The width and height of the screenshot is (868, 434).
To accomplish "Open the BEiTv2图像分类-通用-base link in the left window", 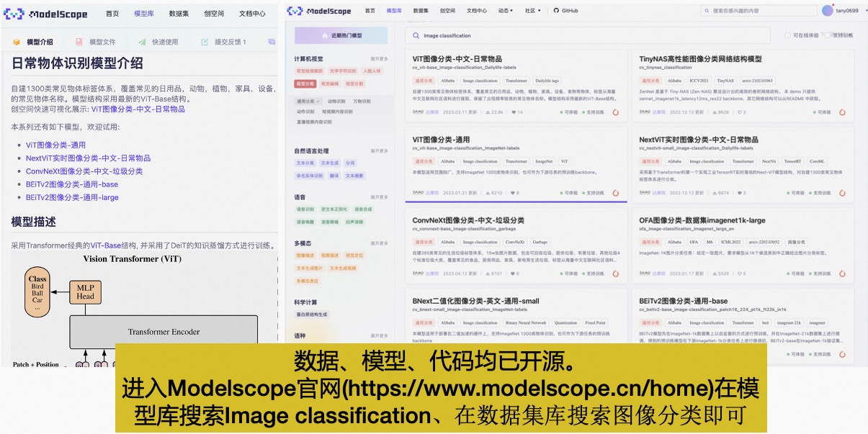I will pyautogui.click(x=72, y=184).
